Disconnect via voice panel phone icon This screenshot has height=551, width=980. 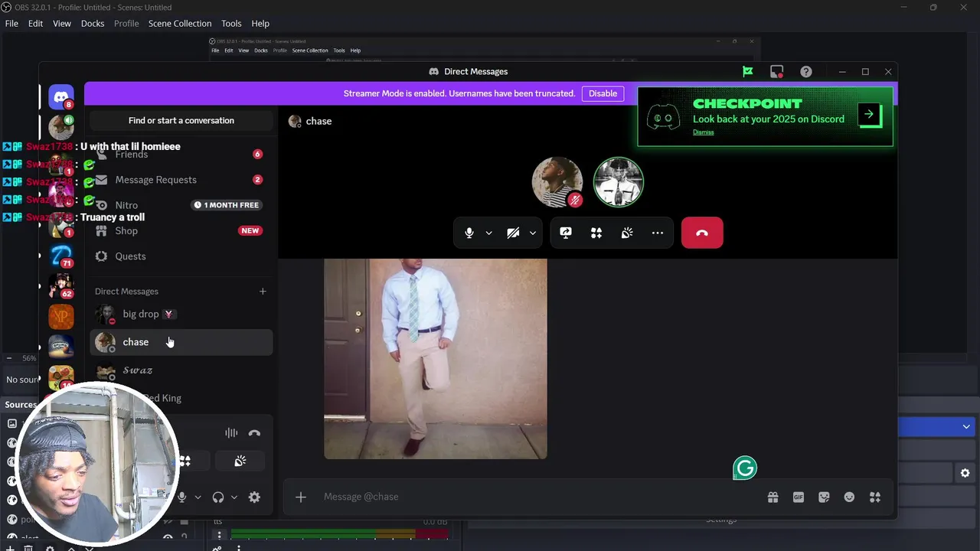coord(254,433)
